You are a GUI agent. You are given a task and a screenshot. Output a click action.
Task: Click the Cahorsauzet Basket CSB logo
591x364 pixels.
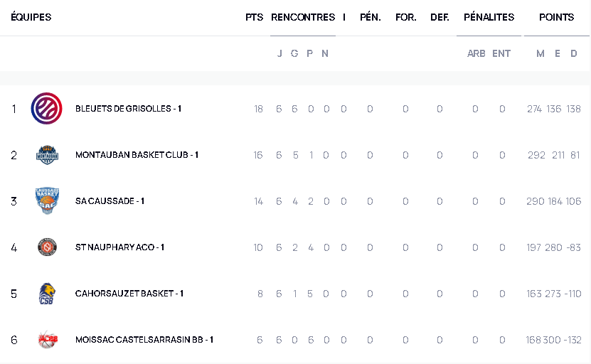coord(47,294)
